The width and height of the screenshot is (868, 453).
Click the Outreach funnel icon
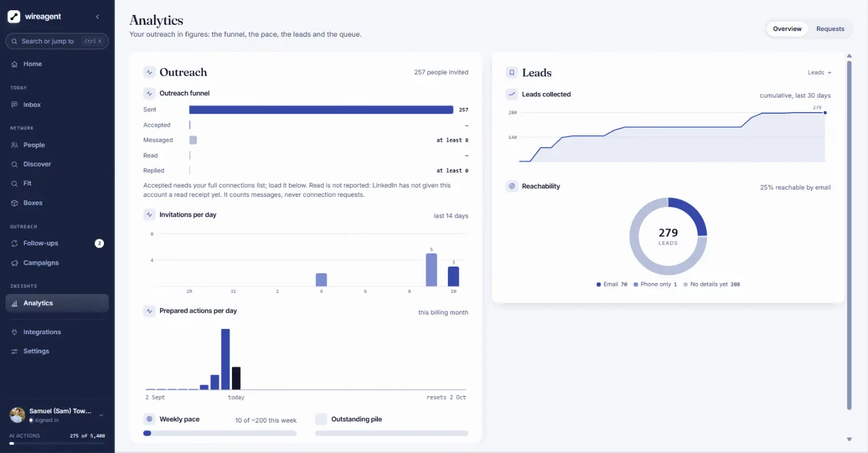pyautogui.click(x=149, y=93)
